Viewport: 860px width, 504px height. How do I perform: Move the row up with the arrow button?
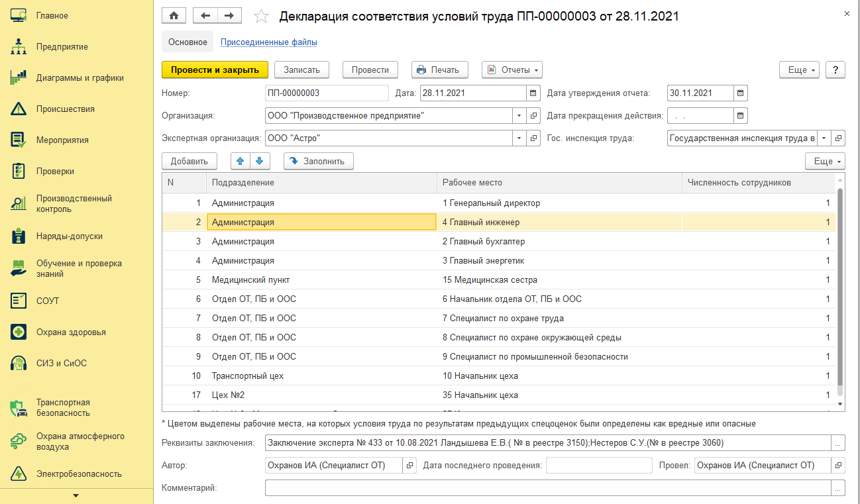tap(241, 161)
